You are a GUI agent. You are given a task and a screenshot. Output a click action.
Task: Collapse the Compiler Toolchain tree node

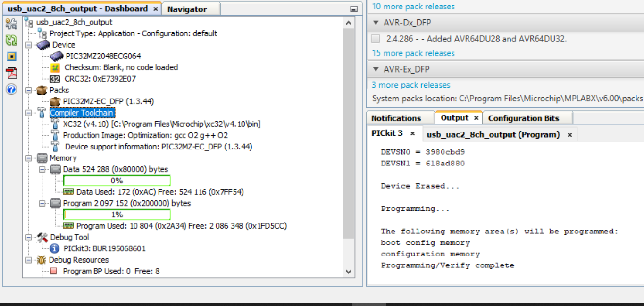[29, 113]
